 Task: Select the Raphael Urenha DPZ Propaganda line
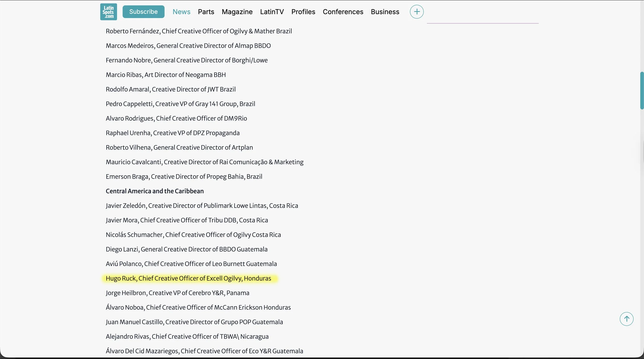pyautogui.click(x=173, y=133)
